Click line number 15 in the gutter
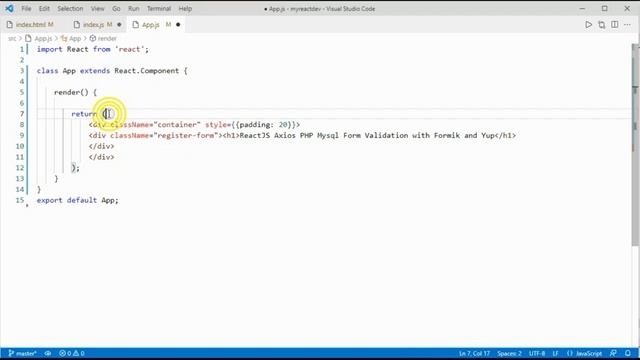Viewport: 640px width, 360px height. 20,200
